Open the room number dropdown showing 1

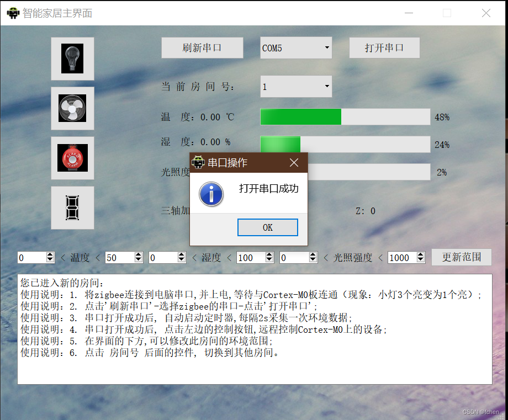[x=296, y=87]
